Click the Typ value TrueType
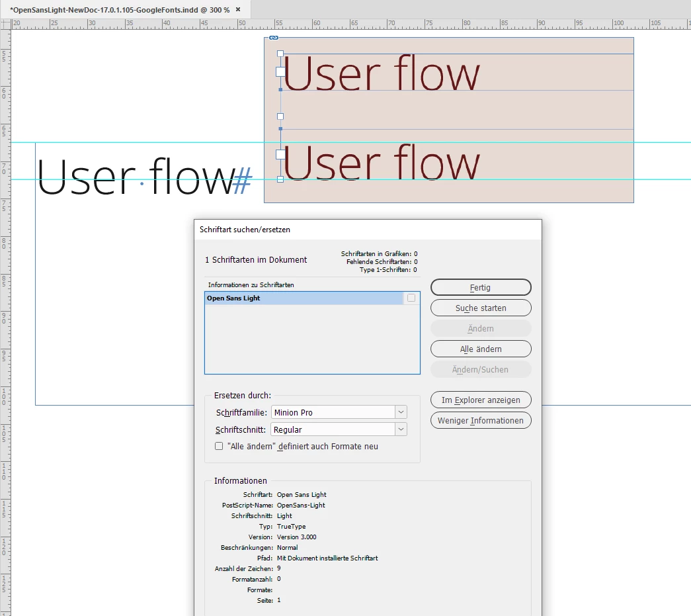 point(291,527)
